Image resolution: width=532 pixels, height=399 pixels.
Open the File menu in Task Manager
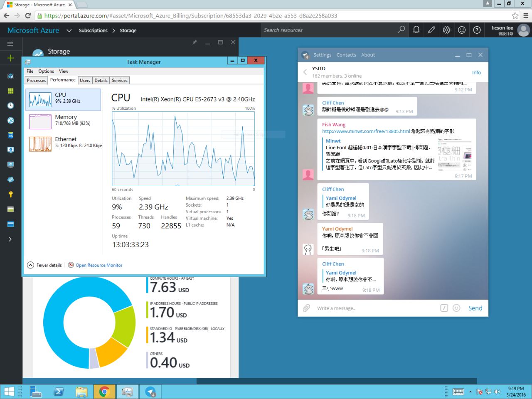[x=30, y=71]
